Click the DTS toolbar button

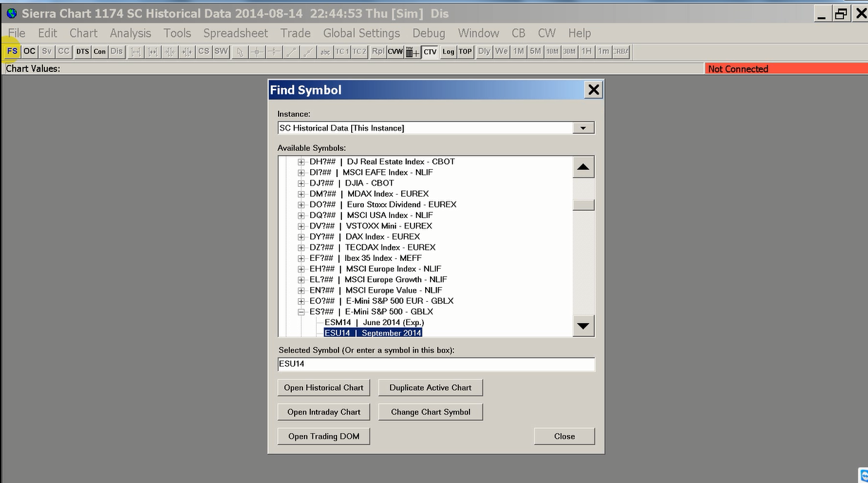[x=82, y=51]
